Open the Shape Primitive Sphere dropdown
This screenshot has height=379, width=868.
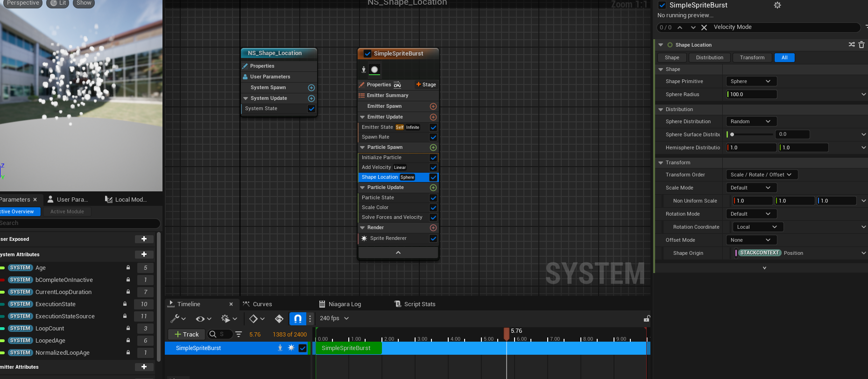[x=751, y=81]
